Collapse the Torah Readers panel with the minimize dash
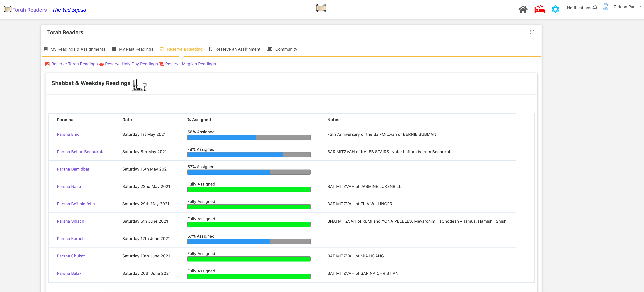The image size is (644, 292). click(523, 32)
